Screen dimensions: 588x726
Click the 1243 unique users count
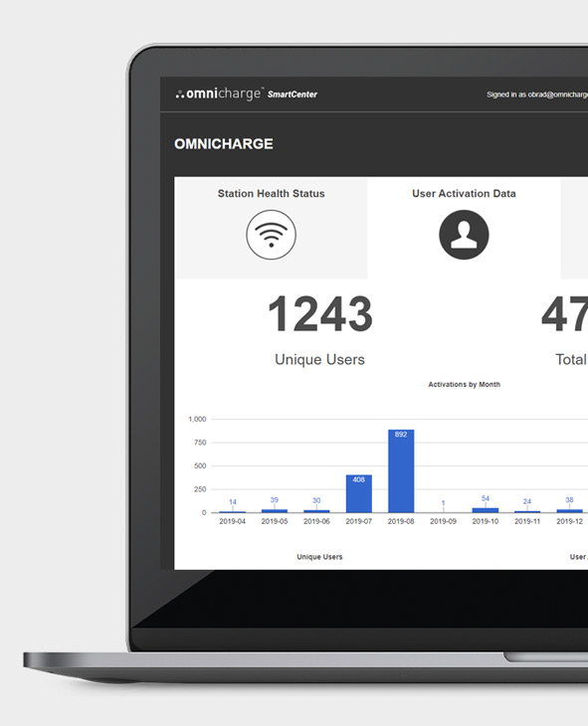pos(320,314)
